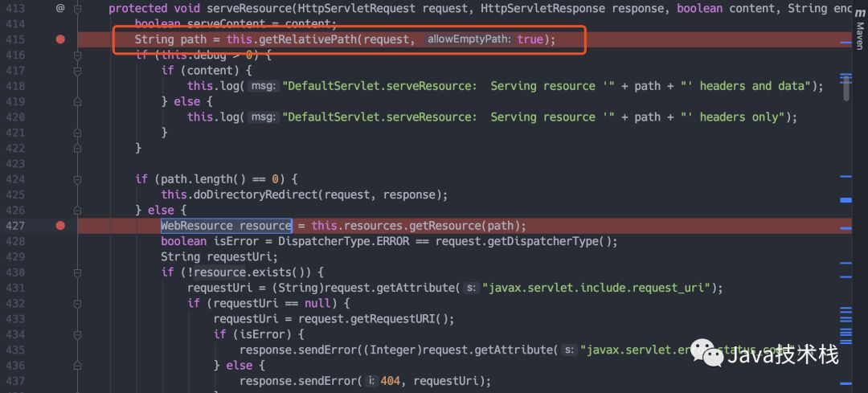Click line number 427 in the gutter
The image size is (868, 393).
click(x=15, y=226)
